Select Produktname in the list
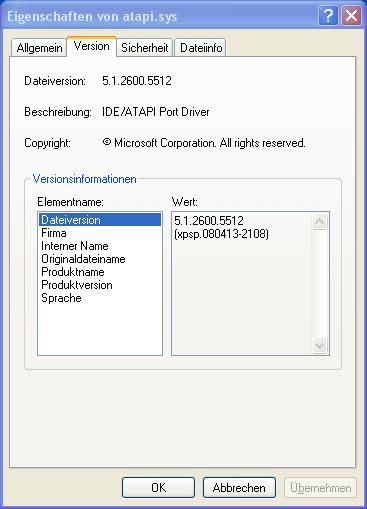The image size is (367, 509). tap(100, 272)
